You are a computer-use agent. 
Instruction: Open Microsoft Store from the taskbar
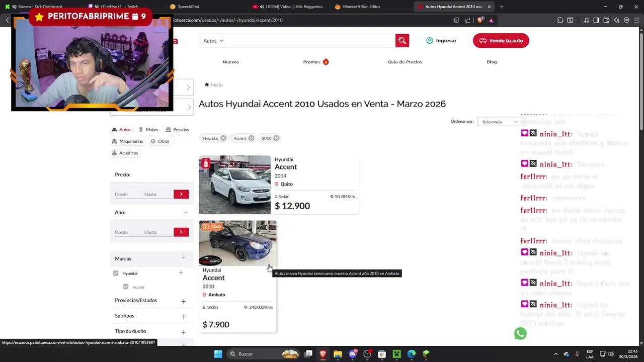coord(382,354)
